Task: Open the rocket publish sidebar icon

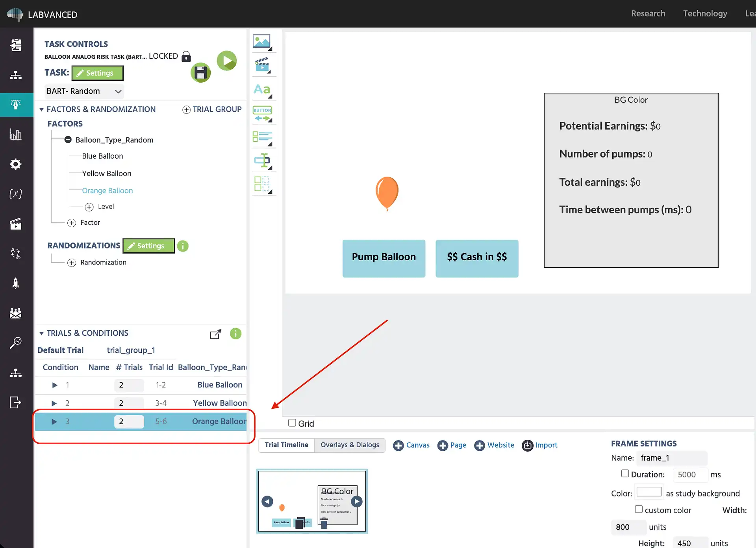Action: [x=16, y=283]
